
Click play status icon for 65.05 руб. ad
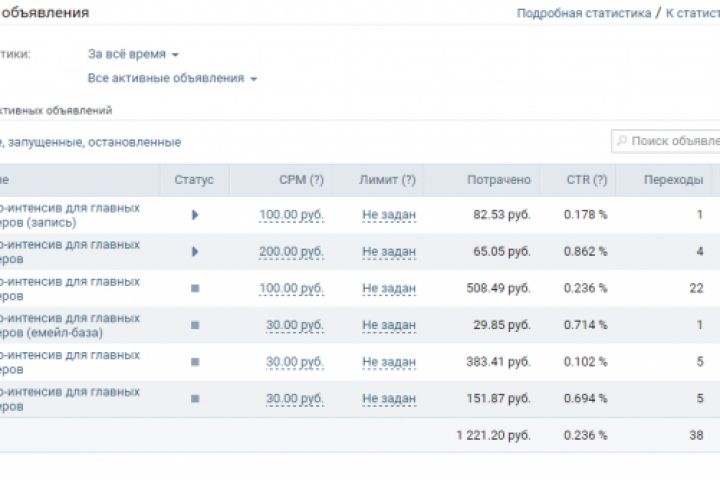point(194,252)
